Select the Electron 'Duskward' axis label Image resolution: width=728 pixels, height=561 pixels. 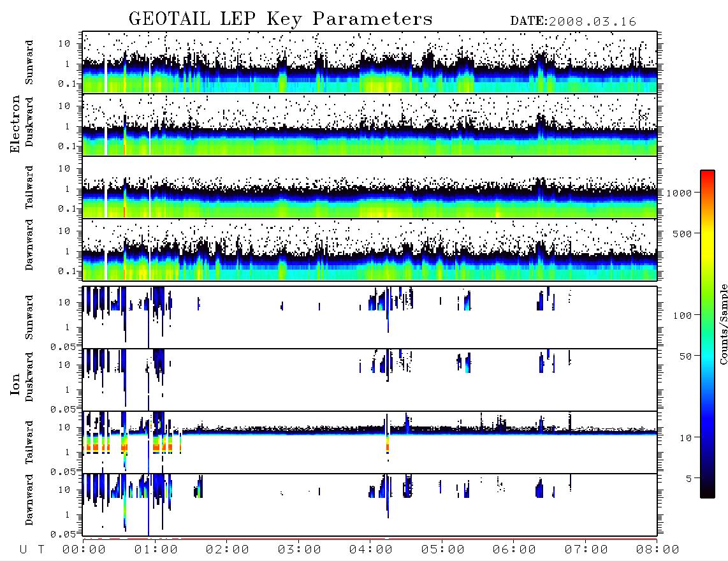29,122
